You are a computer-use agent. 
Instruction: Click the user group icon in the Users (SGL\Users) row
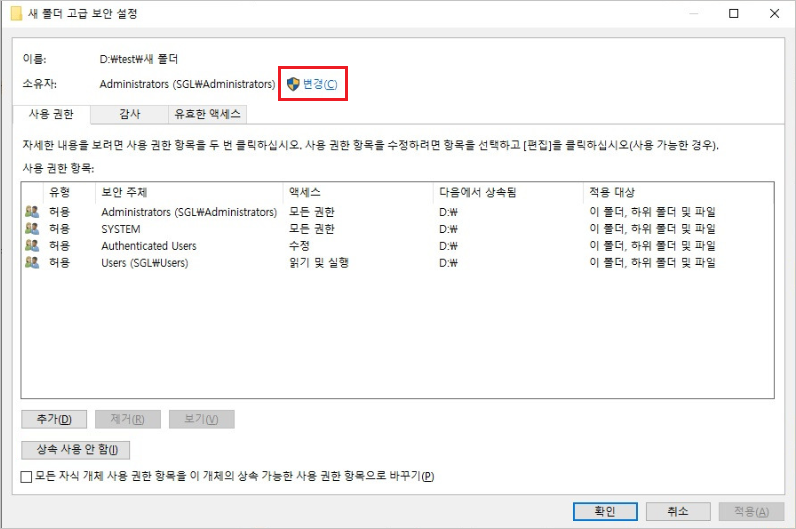tap(32, 262)
